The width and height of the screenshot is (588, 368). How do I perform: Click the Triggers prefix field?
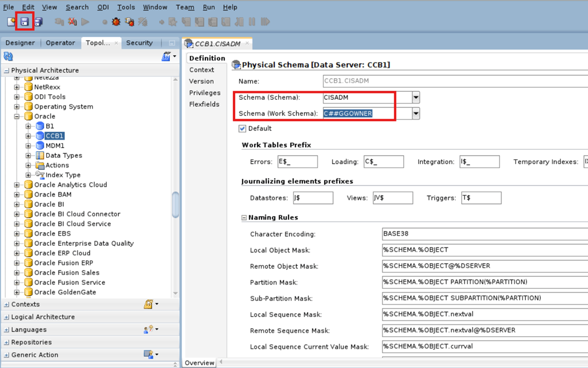pyautogui.click(x=481, y=198)
